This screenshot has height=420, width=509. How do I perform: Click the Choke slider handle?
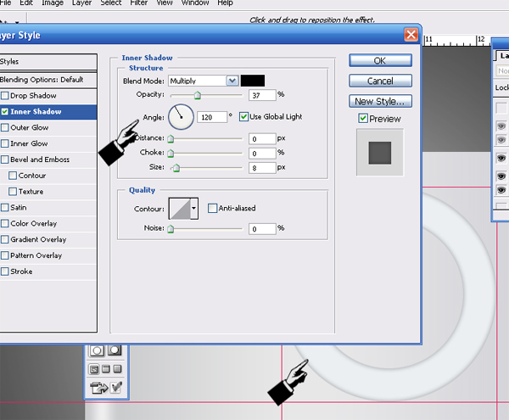[171, 154]
